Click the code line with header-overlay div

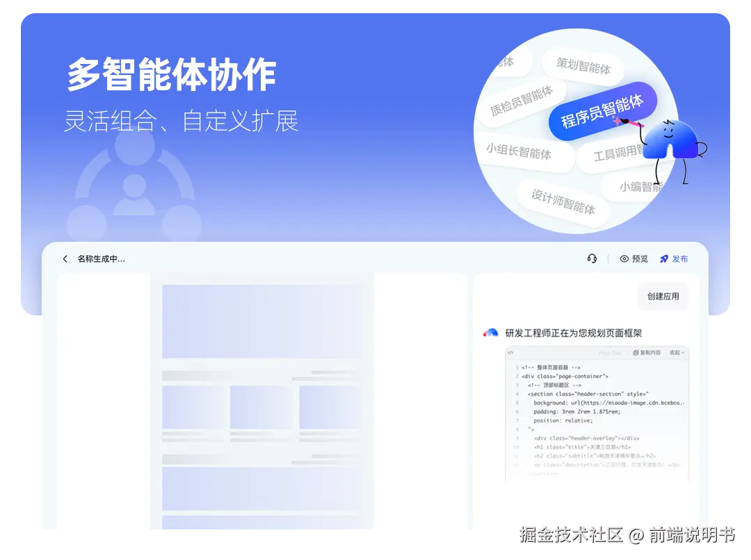(x=586, y=438)
